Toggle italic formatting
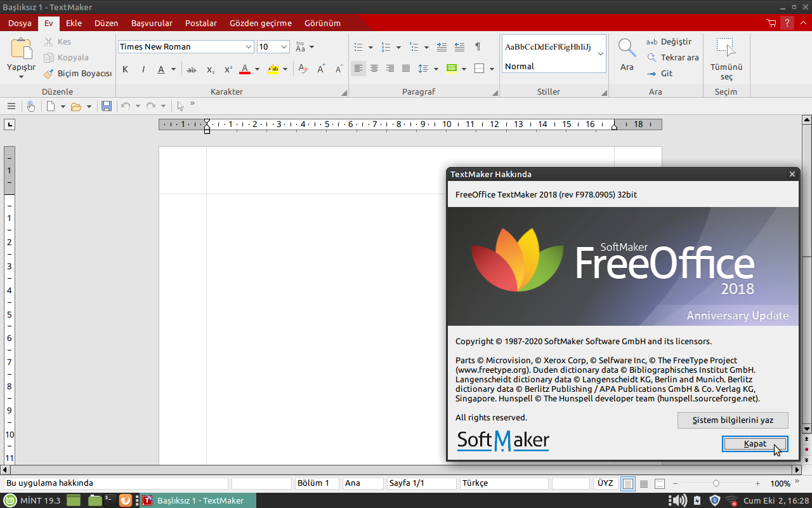 143,69
